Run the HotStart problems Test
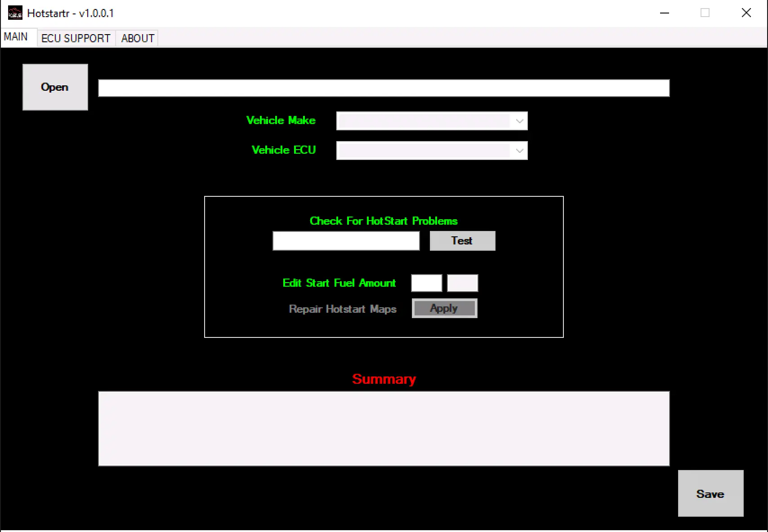Image resolution: width=768 pixels, height=532 pixels. coord(462,240)
